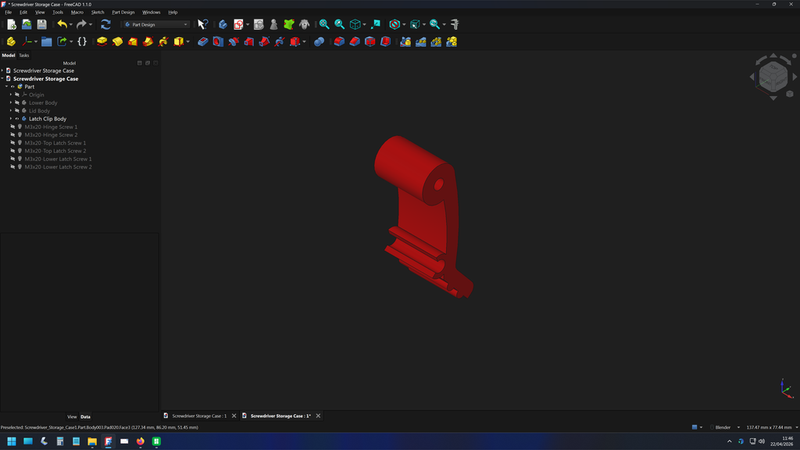
Task: Click the Undo arrow in toolbar
Action: coord(62,24)
